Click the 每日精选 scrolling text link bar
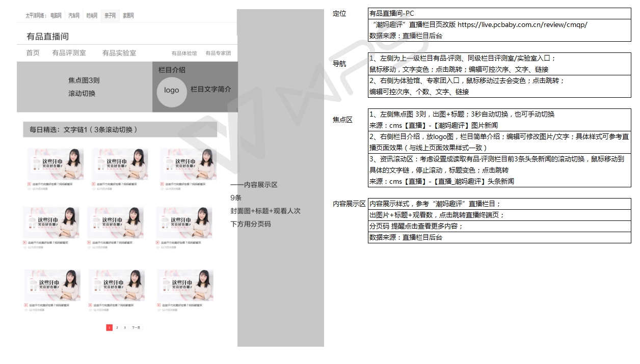This screenshot has width=640, height=364. pos(120,130)
